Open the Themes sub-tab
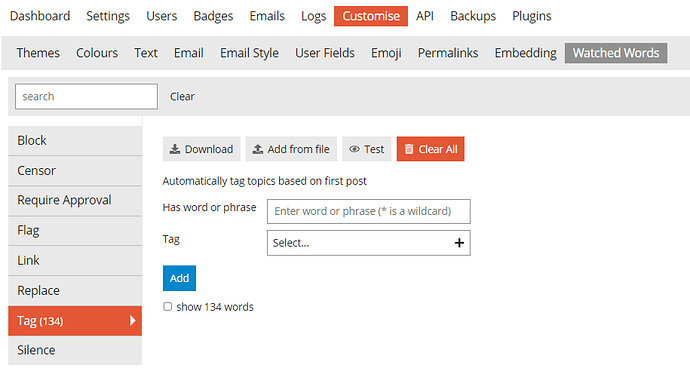690x371 pixels. 38,53
